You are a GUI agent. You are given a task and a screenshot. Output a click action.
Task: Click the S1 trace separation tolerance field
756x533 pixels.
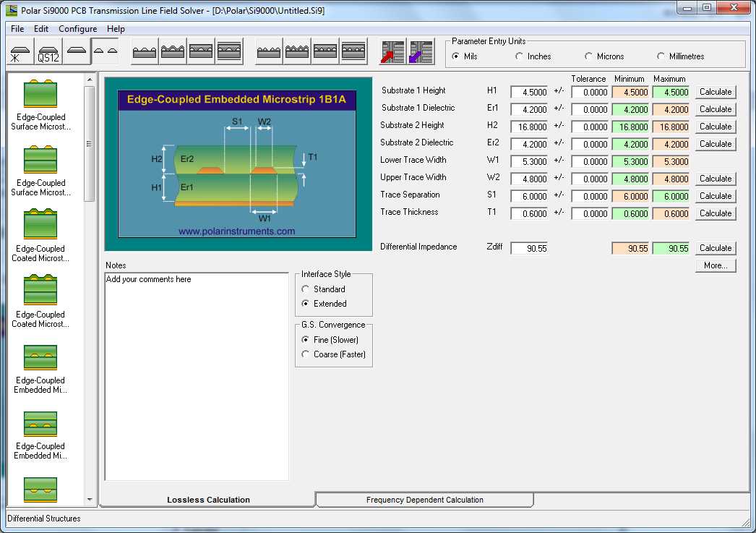coord(590,196)
